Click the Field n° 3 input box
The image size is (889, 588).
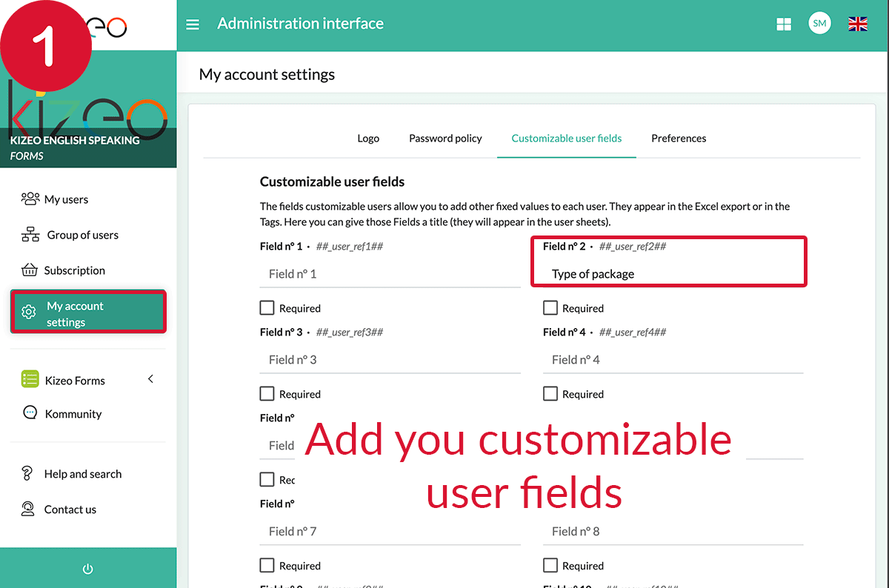(390, 360)
